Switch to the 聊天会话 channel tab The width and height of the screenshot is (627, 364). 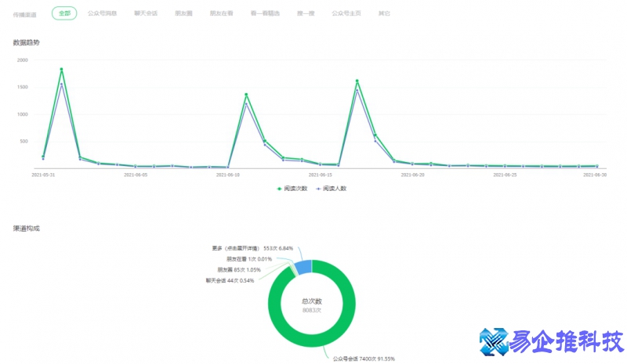coord(146,13)
